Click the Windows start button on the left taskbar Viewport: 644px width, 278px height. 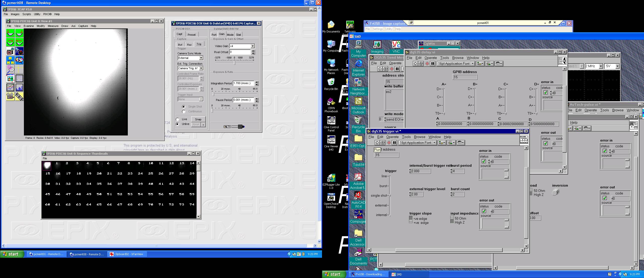tap(12, 254)
